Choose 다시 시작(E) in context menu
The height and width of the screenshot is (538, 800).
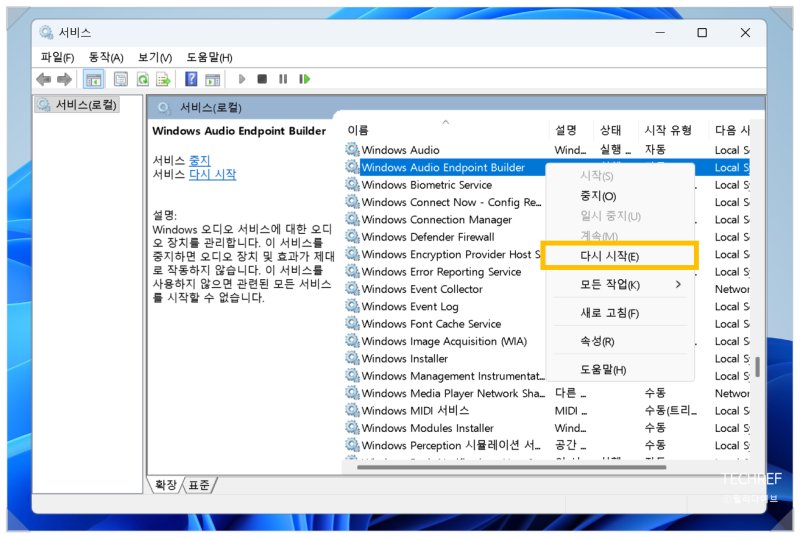619,256
